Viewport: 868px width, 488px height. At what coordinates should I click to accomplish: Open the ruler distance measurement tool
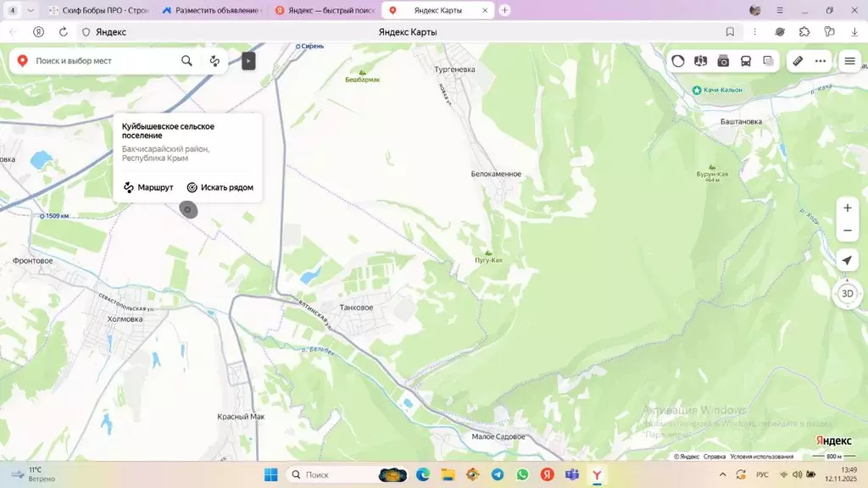pos(797,61)
